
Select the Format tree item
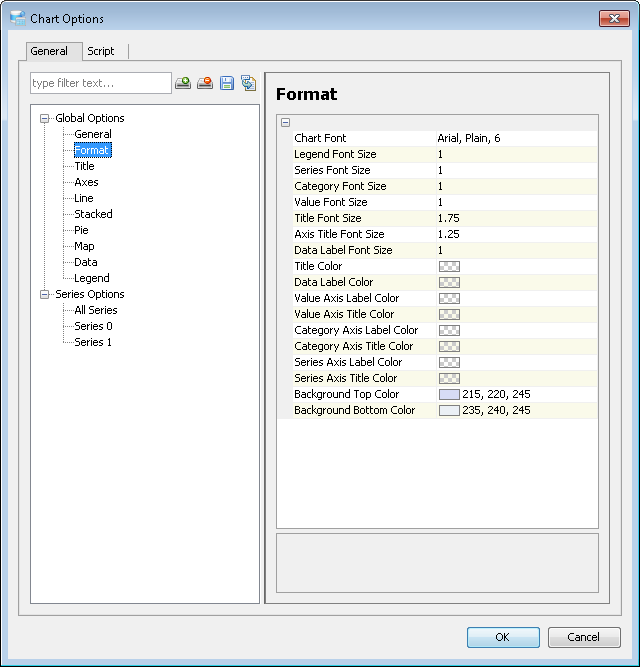[92, 150]
